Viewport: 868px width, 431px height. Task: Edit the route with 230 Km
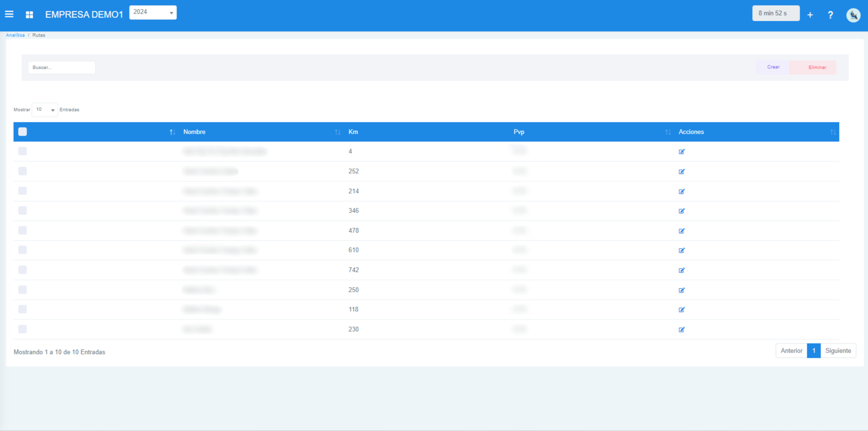(x=681, y=329)
